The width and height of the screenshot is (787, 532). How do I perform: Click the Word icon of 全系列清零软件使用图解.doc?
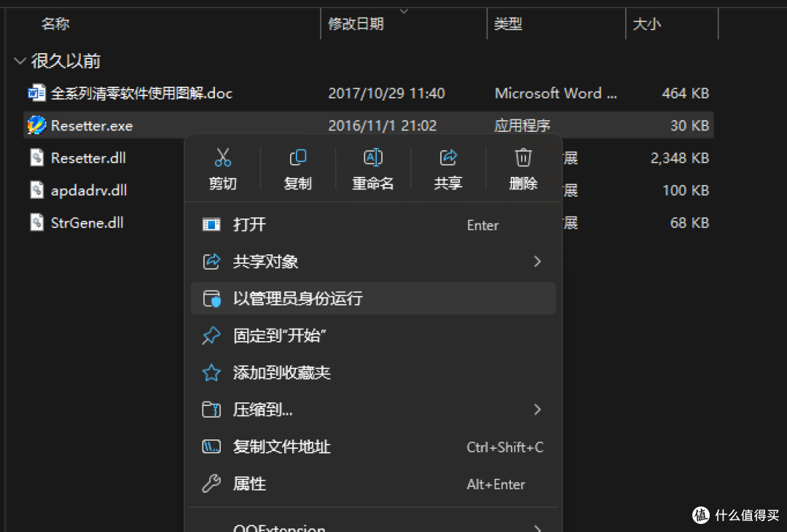(x=36, y=93)
